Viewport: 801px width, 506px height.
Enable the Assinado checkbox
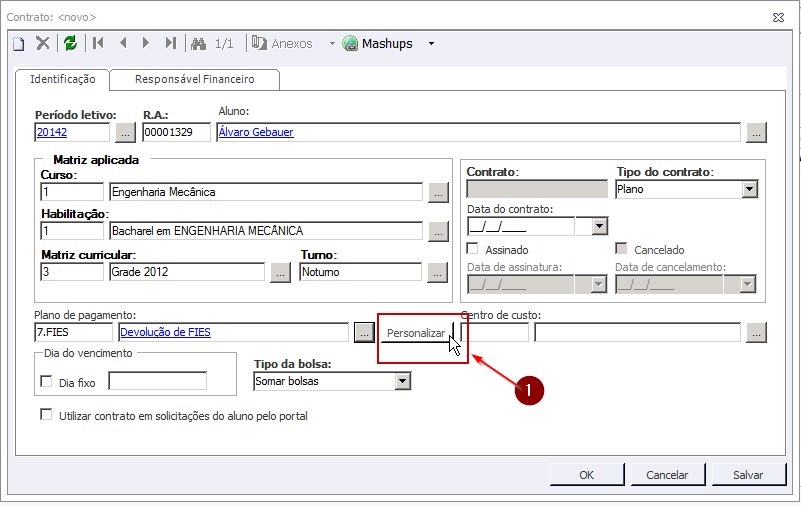[x=474, y=249]
